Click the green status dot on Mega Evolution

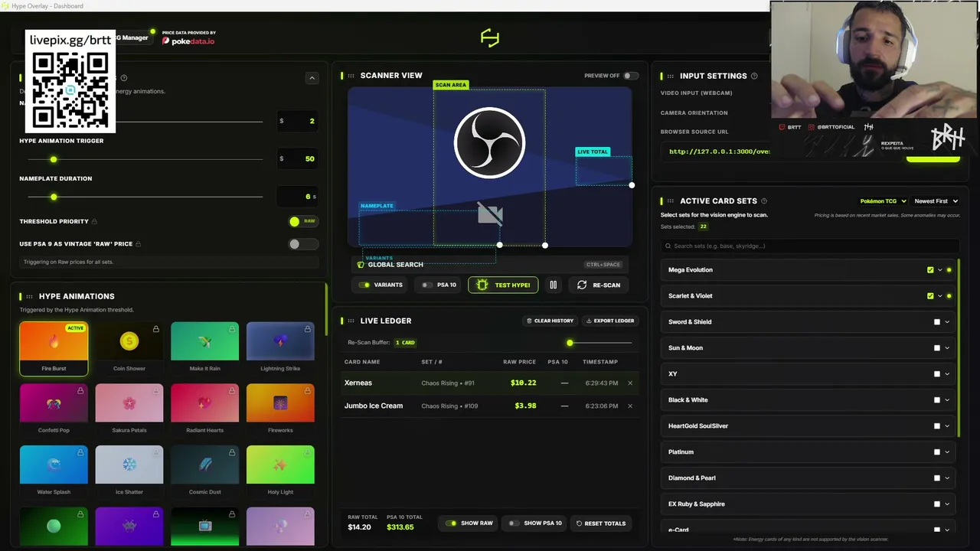point(949,270)
